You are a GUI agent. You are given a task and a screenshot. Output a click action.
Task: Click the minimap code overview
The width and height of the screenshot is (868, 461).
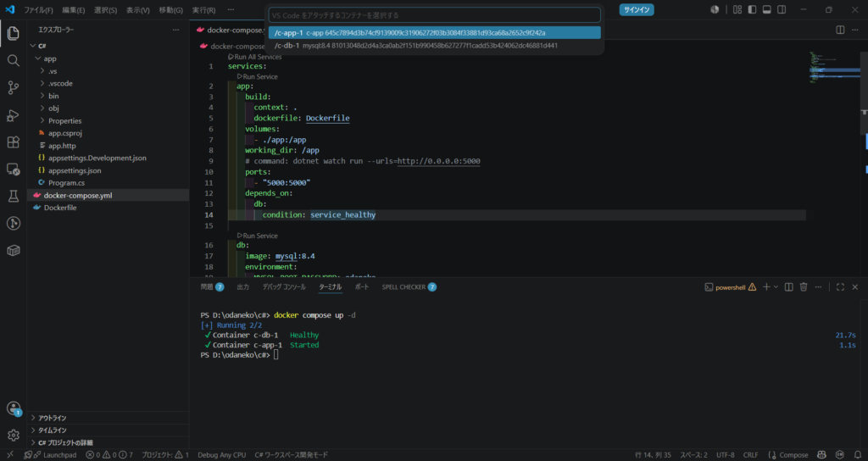(x=834, y=69)
